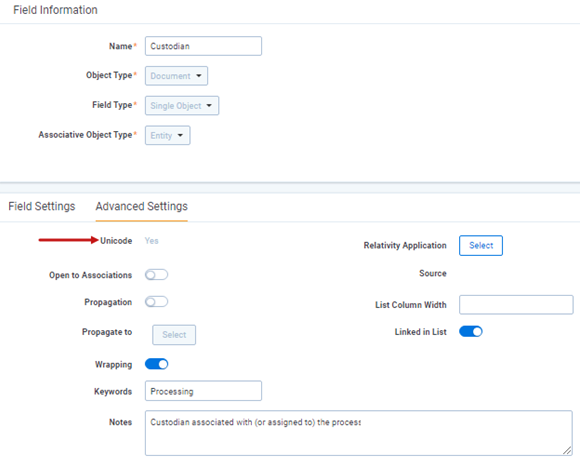This screenshot has width=580, height=467.
Task: Click the Source label
Action: click(432, 273)
